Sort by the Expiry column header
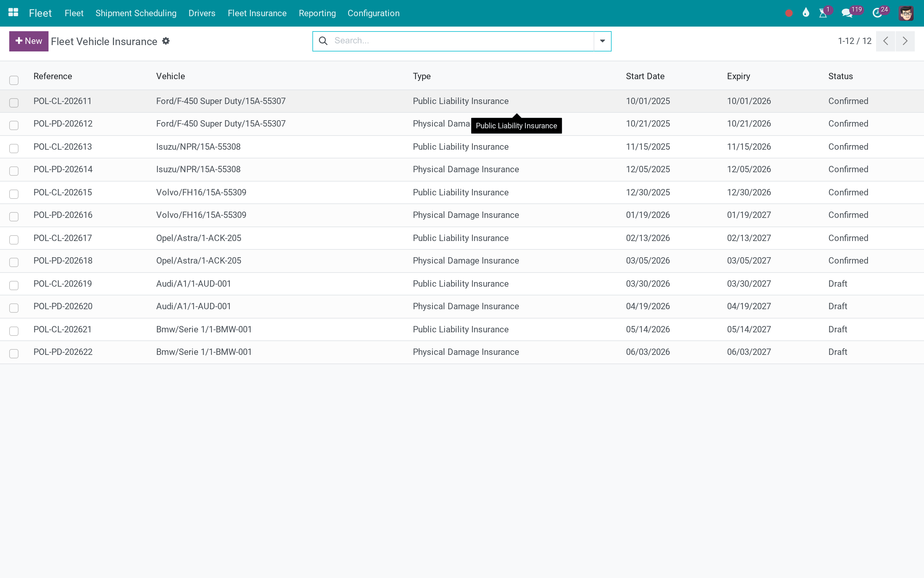 738,76
